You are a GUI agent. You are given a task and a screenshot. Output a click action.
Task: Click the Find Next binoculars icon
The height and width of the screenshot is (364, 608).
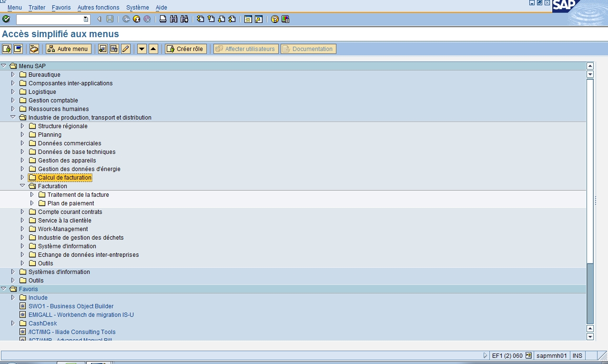(184, 19)
